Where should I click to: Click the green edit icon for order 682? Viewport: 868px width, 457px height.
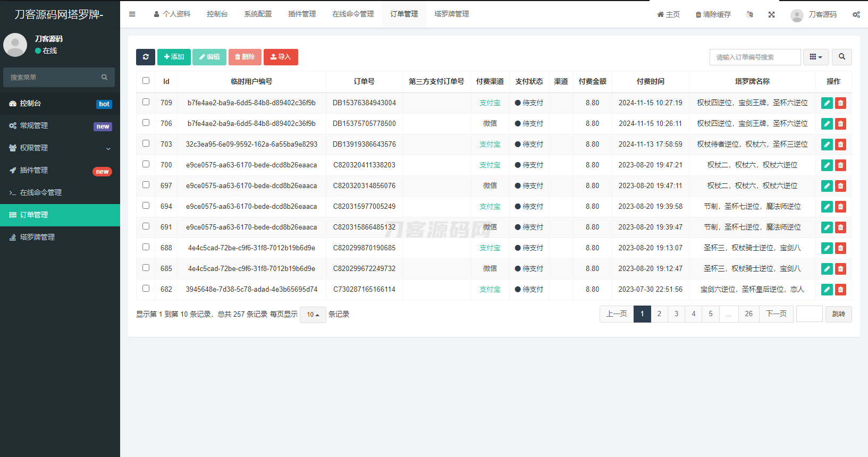point(827,290)
